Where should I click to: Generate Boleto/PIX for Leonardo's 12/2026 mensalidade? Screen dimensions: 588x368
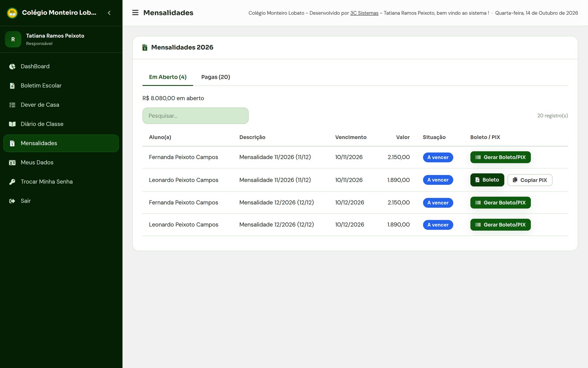coord(500,225)
